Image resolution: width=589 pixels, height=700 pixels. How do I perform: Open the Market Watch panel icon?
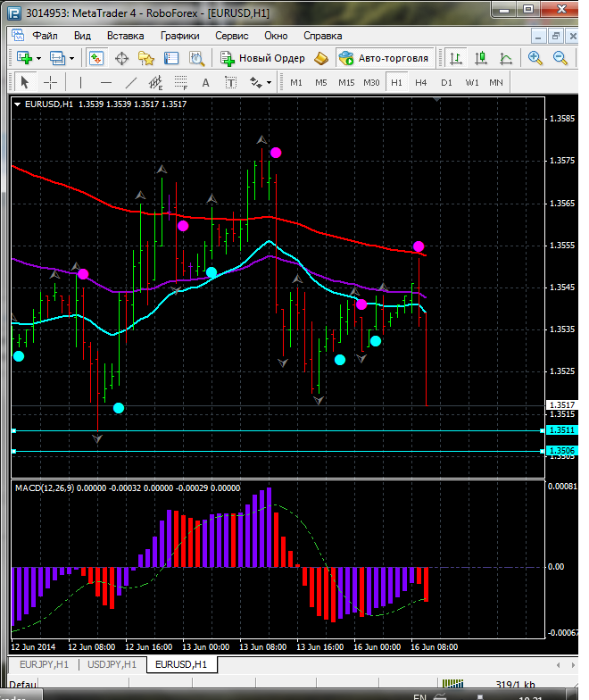click(x=96, y=58)
